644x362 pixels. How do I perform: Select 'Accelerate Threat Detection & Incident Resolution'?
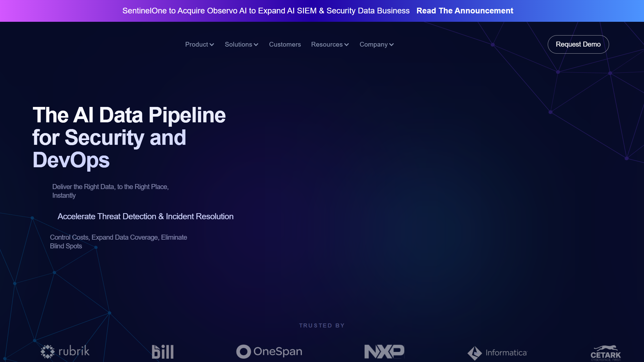tap(146, 217)
